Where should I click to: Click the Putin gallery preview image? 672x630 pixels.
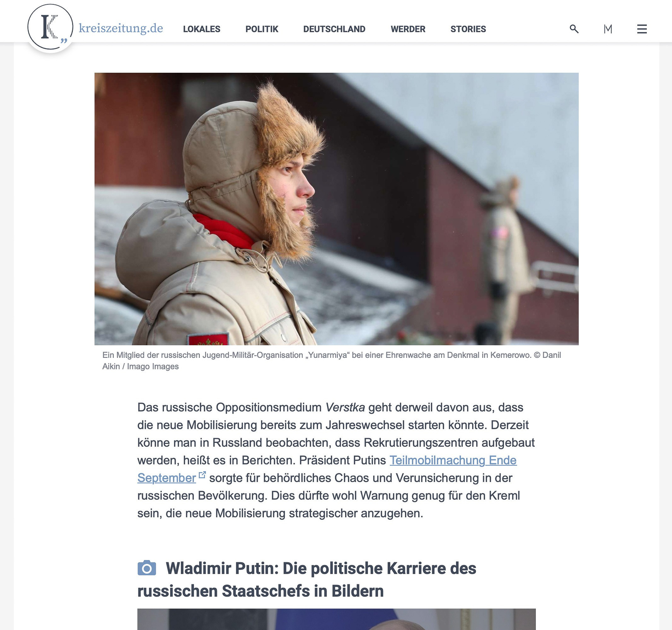tap(336, 619)
